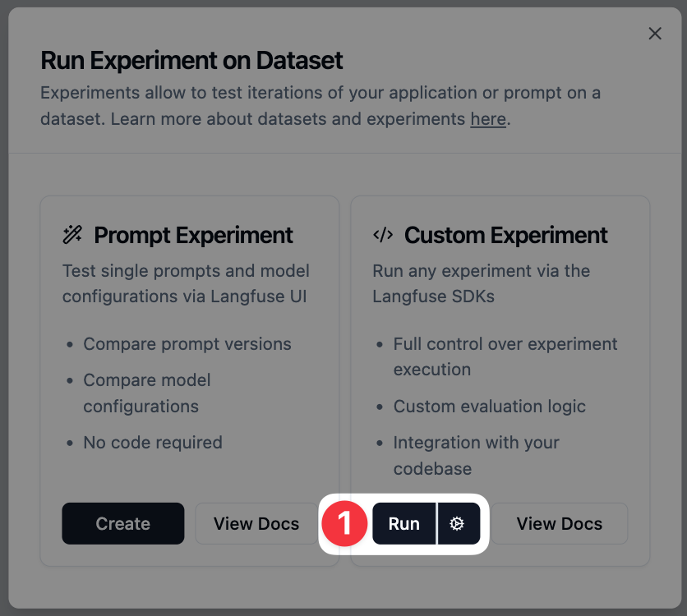Click the red numbered step indicator badge
Viewport: 687px width, 616px height.
click(345, 523)
